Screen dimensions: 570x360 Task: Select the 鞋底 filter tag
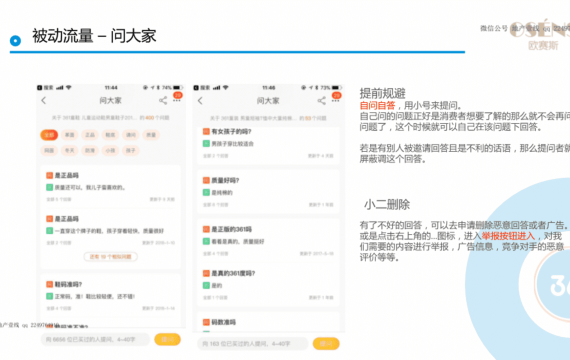pos(110,135)
